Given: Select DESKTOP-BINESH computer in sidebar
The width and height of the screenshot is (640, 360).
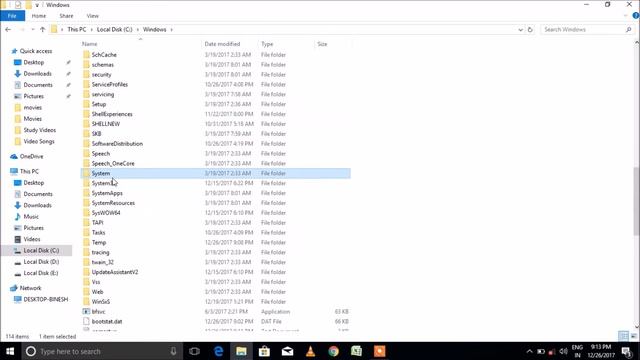Looking at the screenshot, I should [46, 299].
